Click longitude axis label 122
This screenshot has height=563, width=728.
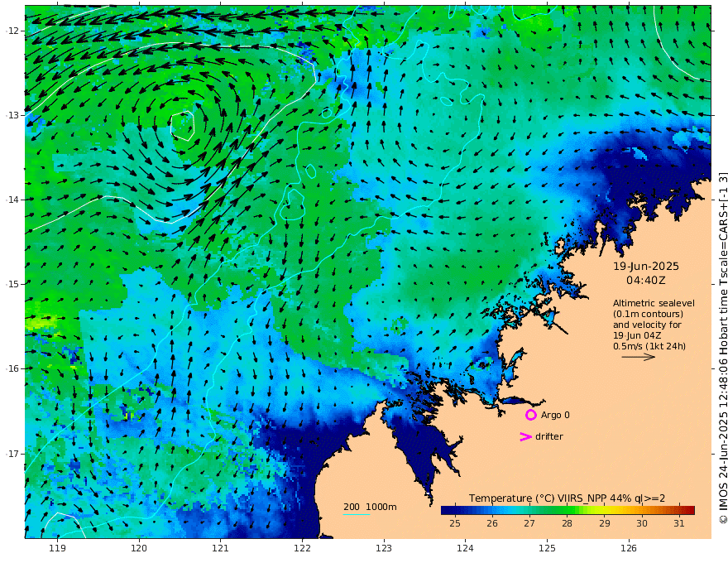click(x=302, y=548)
